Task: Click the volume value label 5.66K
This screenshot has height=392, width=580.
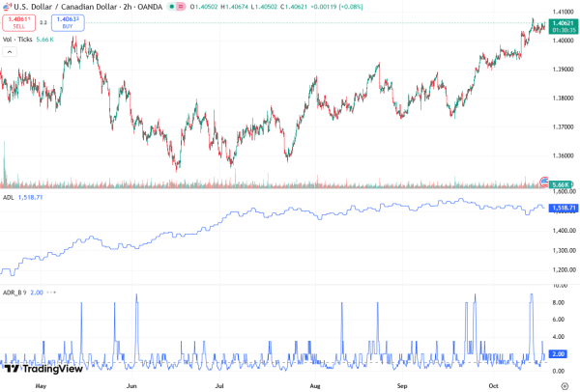Action: click(563, 182)
